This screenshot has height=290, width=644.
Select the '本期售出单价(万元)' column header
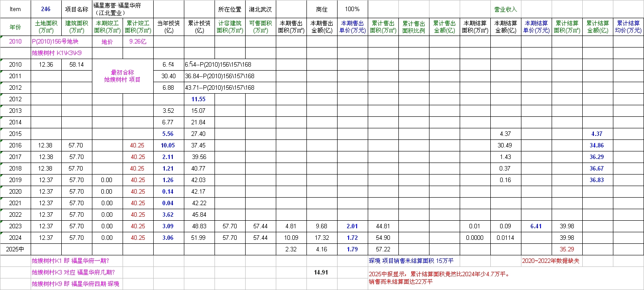[x=353, y=27]
